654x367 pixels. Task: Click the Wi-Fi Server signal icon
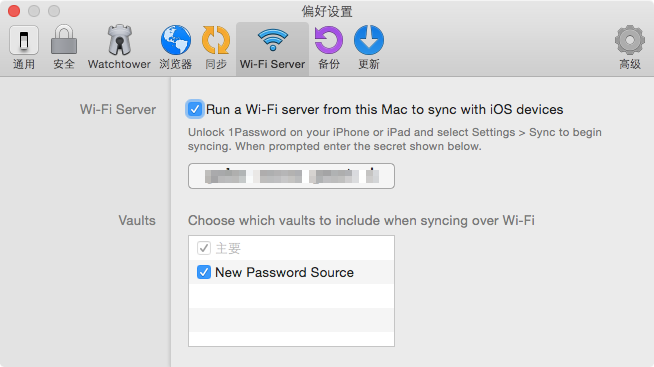pos(273,40)
